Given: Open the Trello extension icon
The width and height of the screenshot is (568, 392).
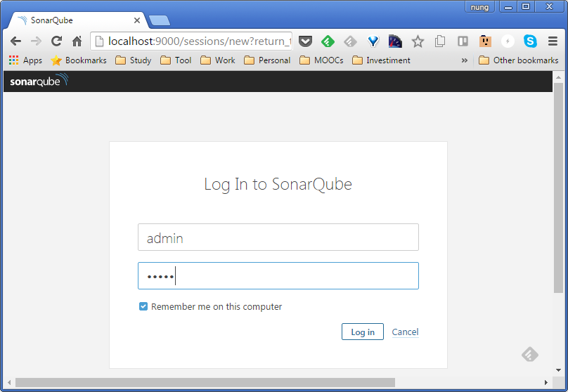Looking at the screenshot, I should pyautogui.click(x=463, y=41).
